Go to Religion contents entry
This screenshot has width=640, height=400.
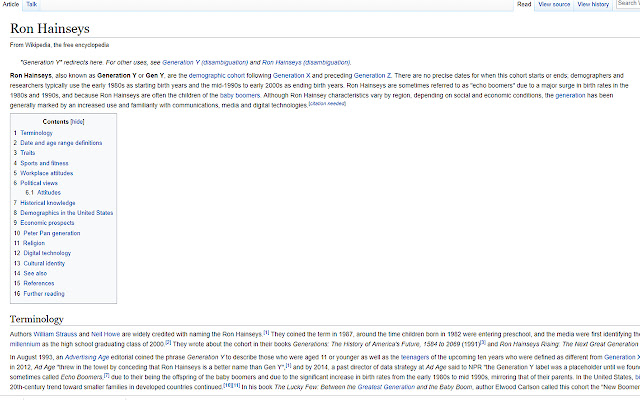[x=34, y=243]
